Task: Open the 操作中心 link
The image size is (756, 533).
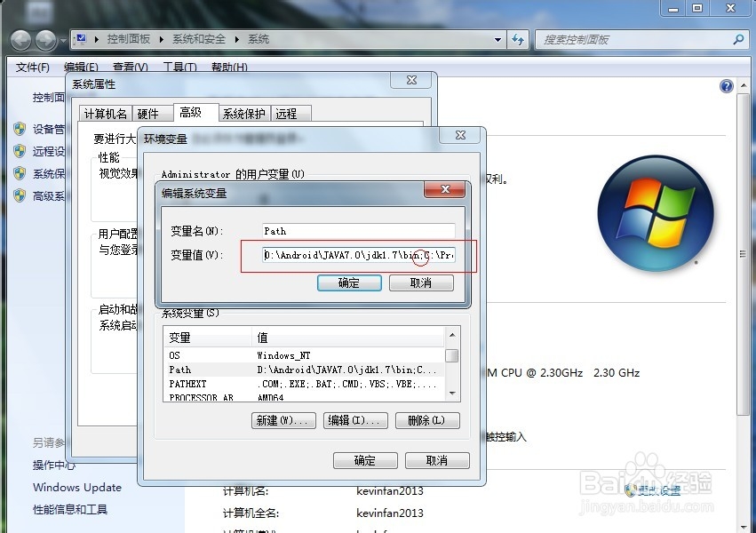Action: [54, 465]
